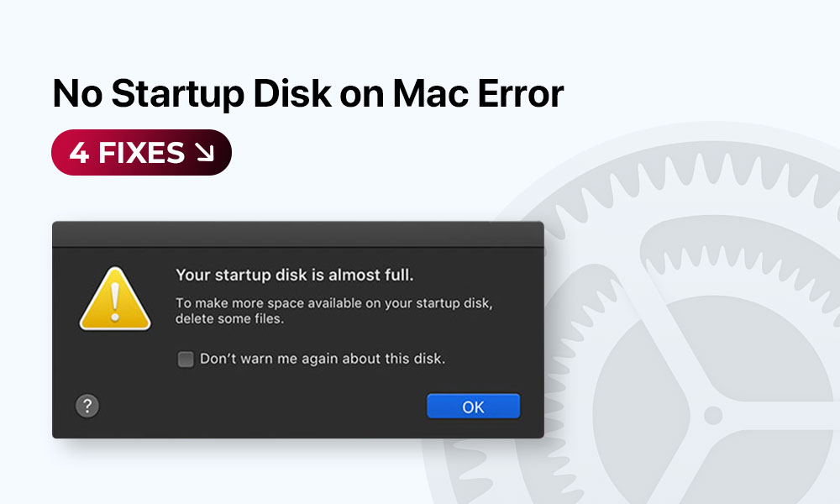Click the exclamation mark inside the warning triangle
The image size is (840, 504).
pos(114,302)
